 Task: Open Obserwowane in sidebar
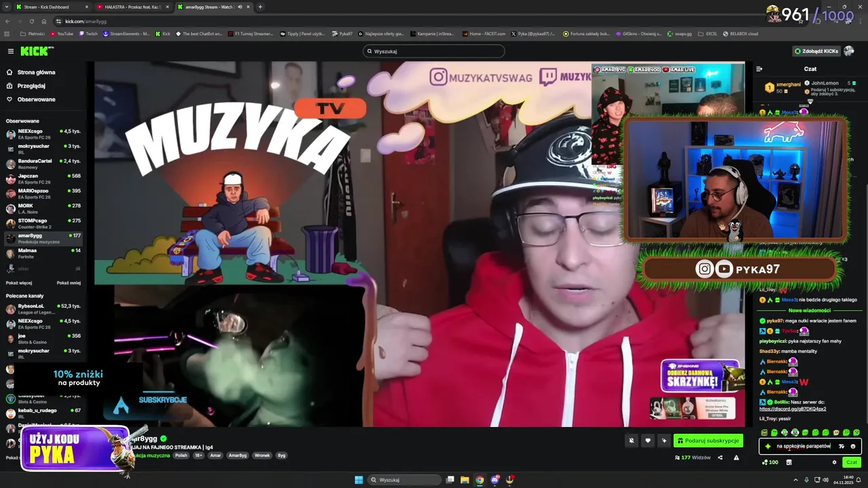coord(31,99)
